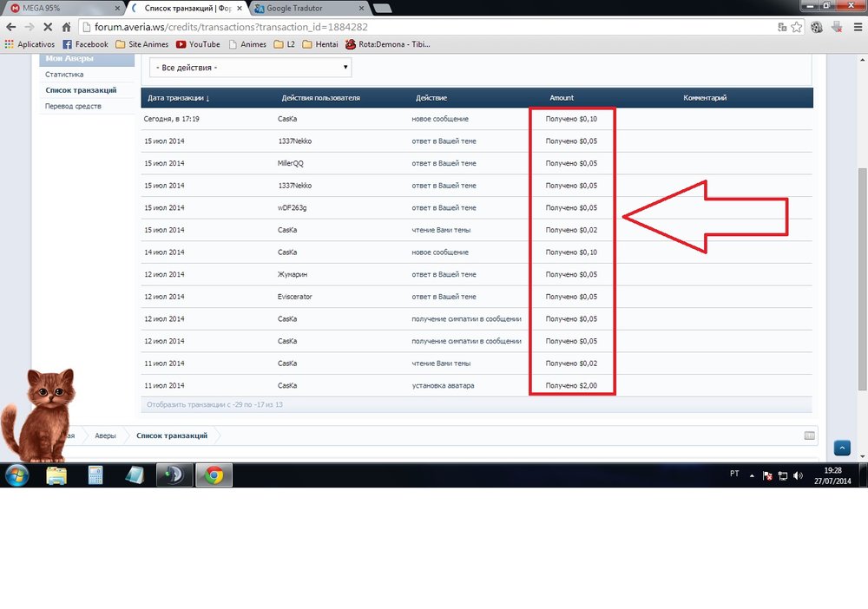
Task: Open the Apps grid in bookmarks bar
Action: pos(10,44)
